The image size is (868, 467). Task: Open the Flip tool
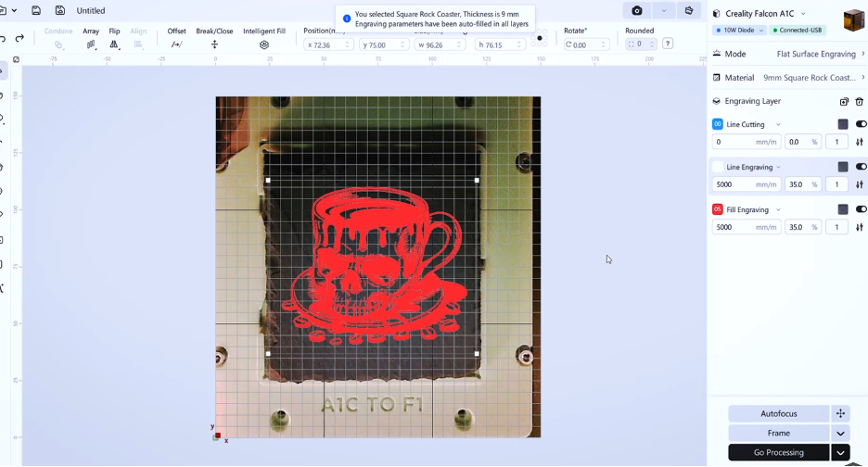114,38
